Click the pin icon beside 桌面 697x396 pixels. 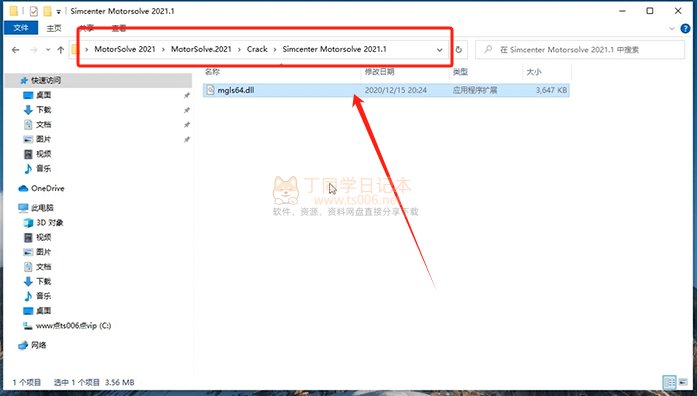pyautogui.click(x=187, y=95)
